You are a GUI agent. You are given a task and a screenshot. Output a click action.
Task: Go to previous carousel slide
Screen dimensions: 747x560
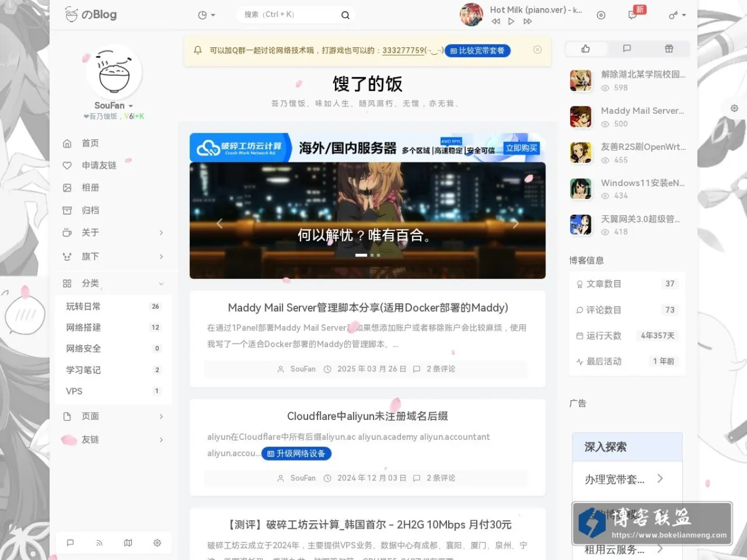(219, 224)
